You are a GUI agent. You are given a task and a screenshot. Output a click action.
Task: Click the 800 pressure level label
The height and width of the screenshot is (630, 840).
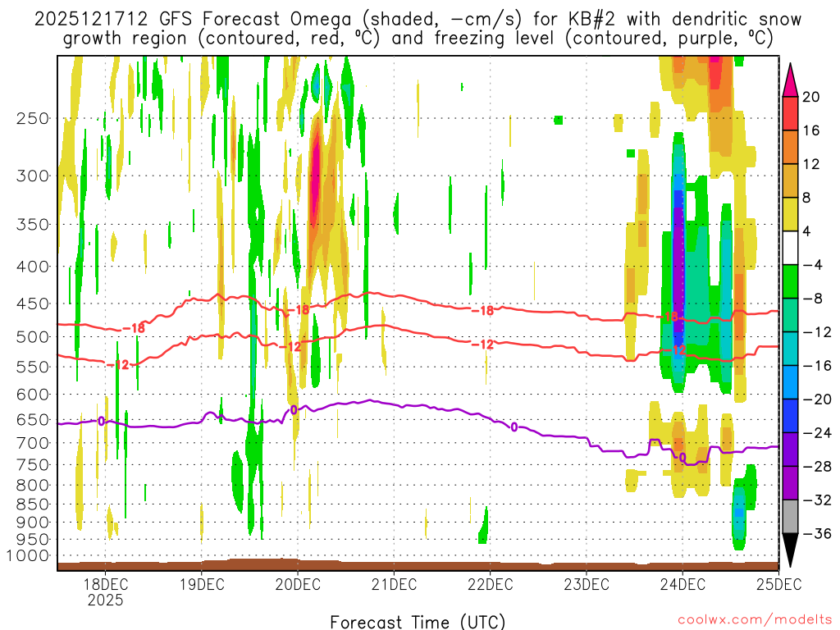coord(33,486)
